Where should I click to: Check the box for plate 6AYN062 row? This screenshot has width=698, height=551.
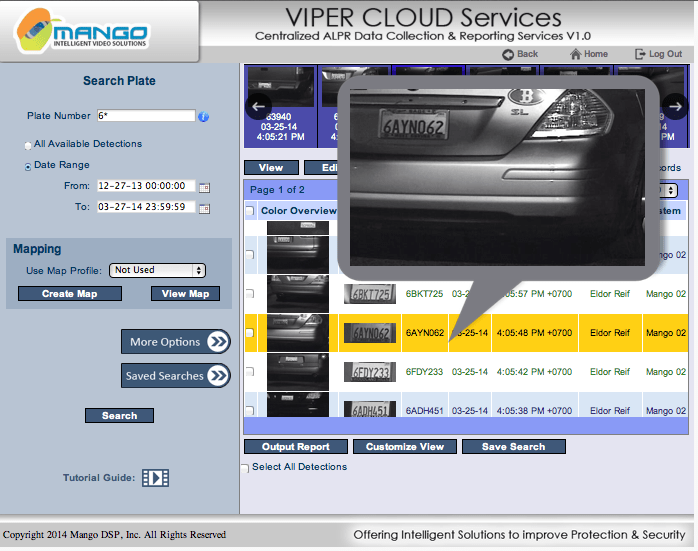(250, 333)
